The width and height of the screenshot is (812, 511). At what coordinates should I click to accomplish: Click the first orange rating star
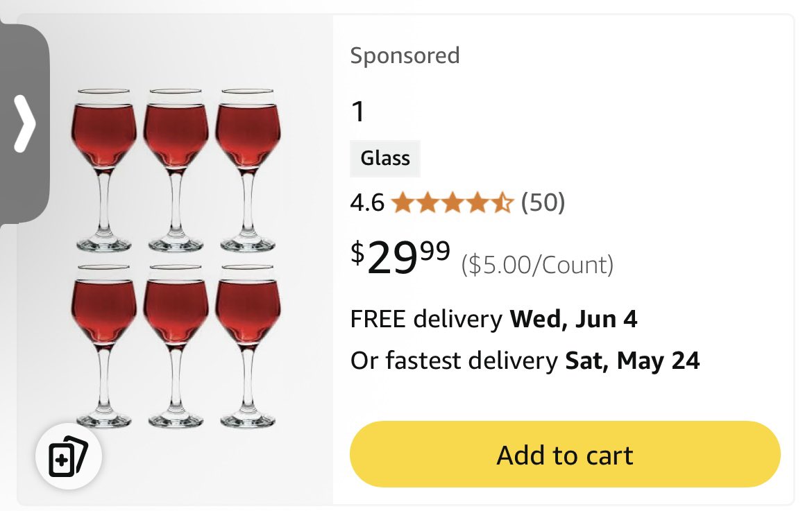(x=403, y=202)
